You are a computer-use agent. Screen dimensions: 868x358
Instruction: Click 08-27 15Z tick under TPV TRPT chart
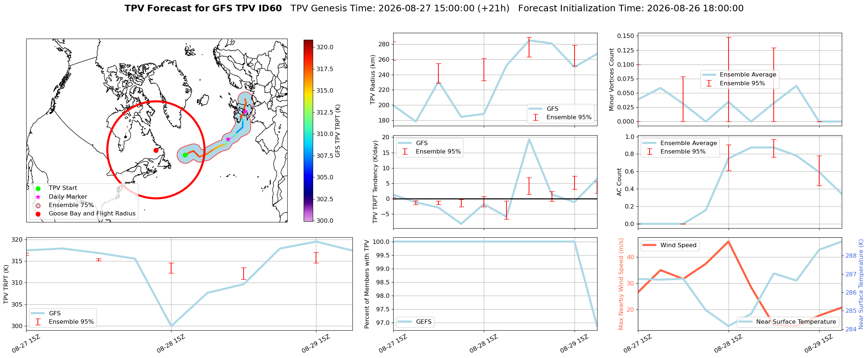[25, 344]
